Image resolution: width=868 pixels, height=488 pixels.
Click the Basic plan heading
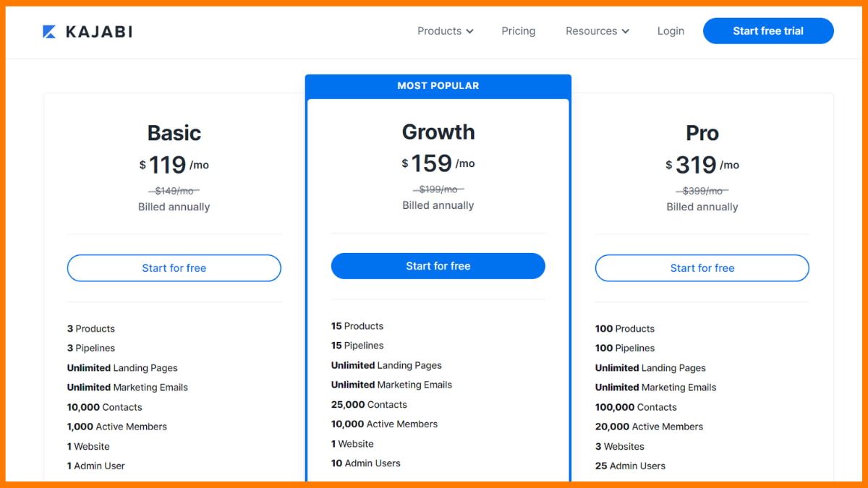pos(174,133)
